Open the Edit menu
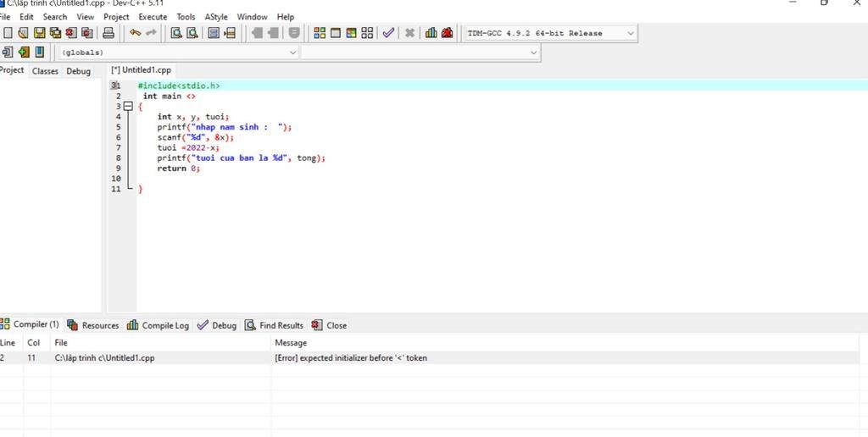 pos(26,17)
